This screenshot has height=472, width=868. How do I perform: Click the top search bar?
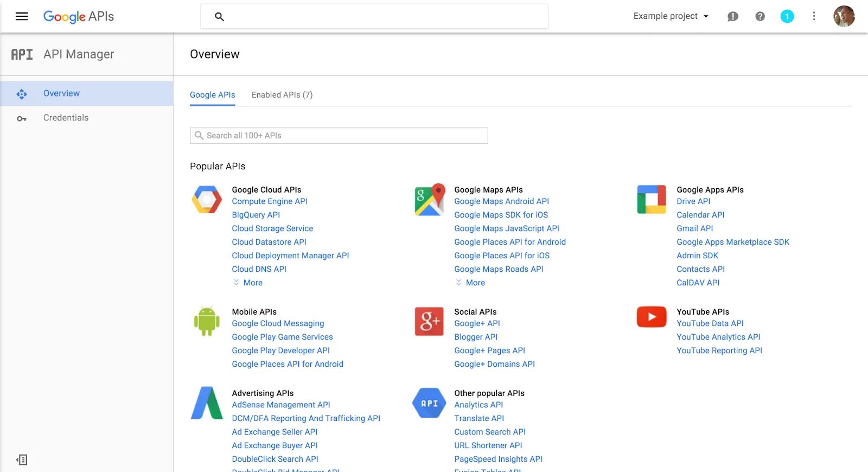pos(374,16)
